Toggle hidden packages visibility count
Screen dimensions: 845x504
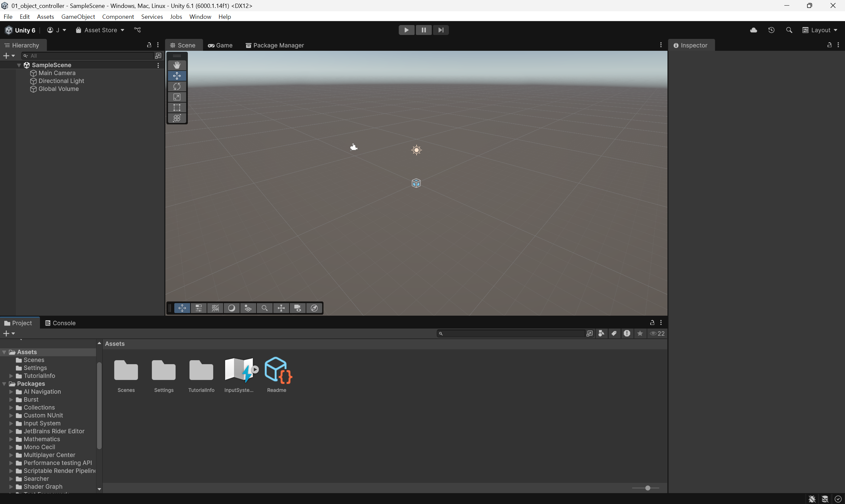click(657, 333)
